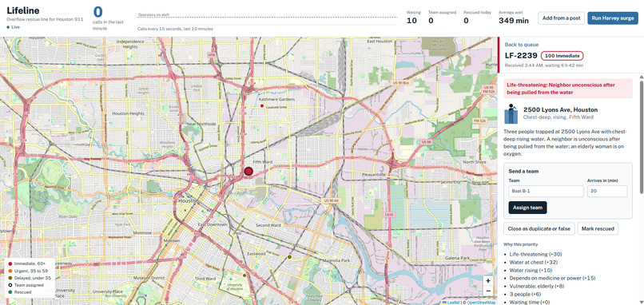Close call as duplicate or false

[539, 228]
